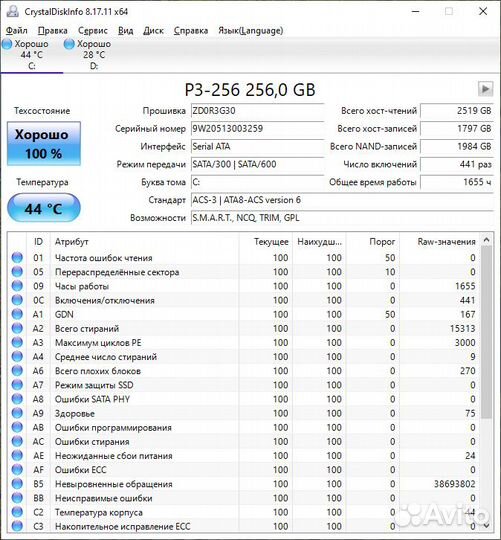Click status icon of row 0C Включения/отключения
This screenshot has height=540, width=501.
17,300
